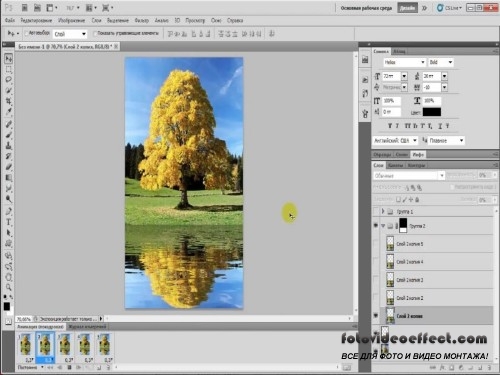Switch to the Контуры tab

tap(416, 165)
